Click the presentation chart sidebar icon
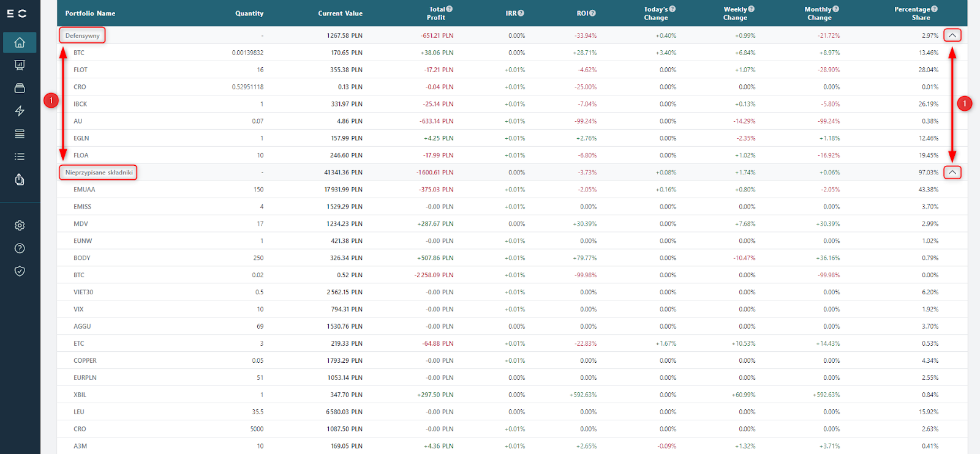Image resolution: width=980 pixels, height=454 pixels. point(20,65)
